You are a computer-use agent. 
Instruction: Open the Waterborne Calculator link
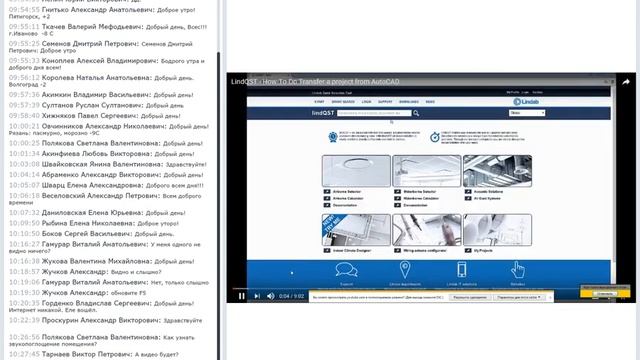(x=421, y=198)
